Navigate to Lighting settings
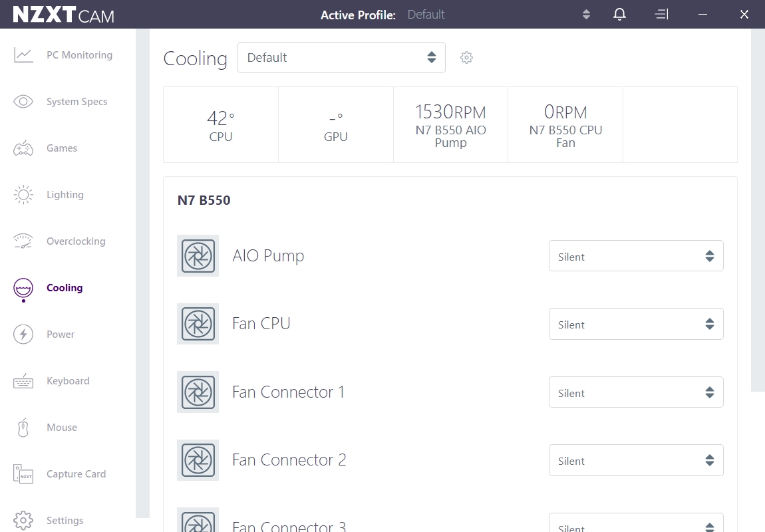 pos(65,195)
